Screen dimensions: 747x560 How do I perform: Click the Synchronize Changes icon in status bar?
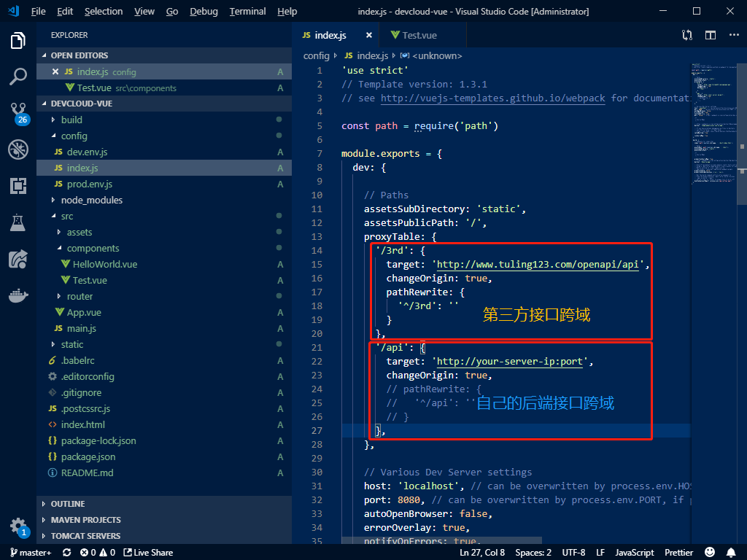pyautogui.click(x=67, y=552)
